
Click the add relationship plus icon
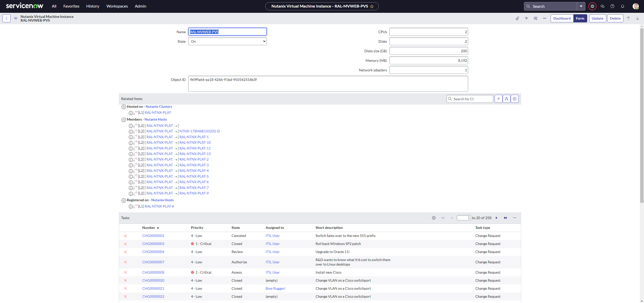coord(498,99)
